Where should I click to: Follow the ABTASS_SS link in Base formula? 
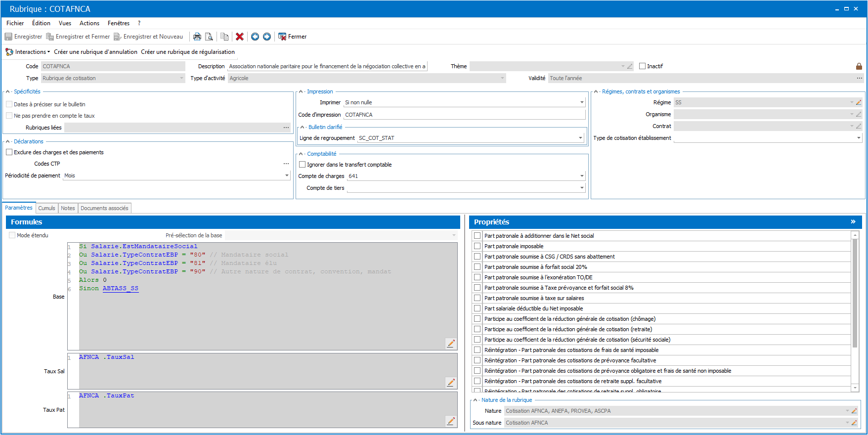coord(121,288)
